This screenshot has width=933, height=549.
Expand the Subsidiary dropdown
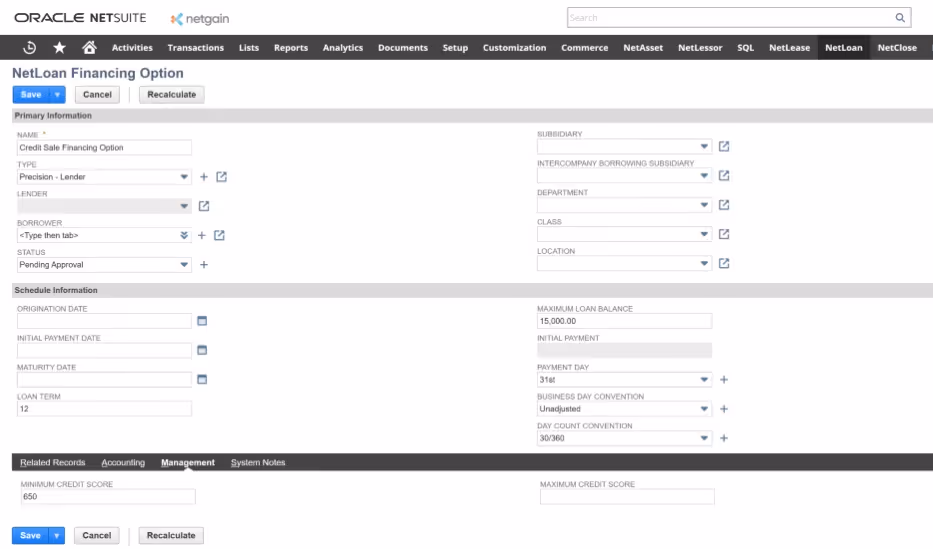pos(704,146)
